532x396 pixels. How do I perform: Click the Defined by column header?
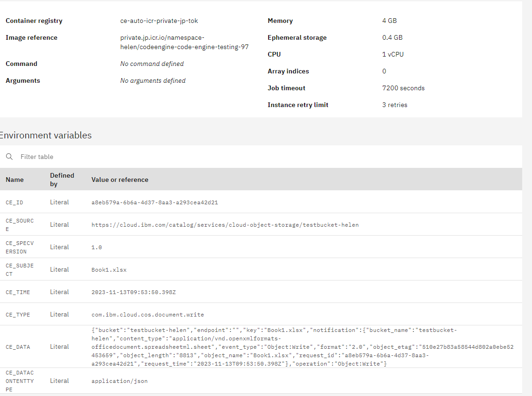62,180
